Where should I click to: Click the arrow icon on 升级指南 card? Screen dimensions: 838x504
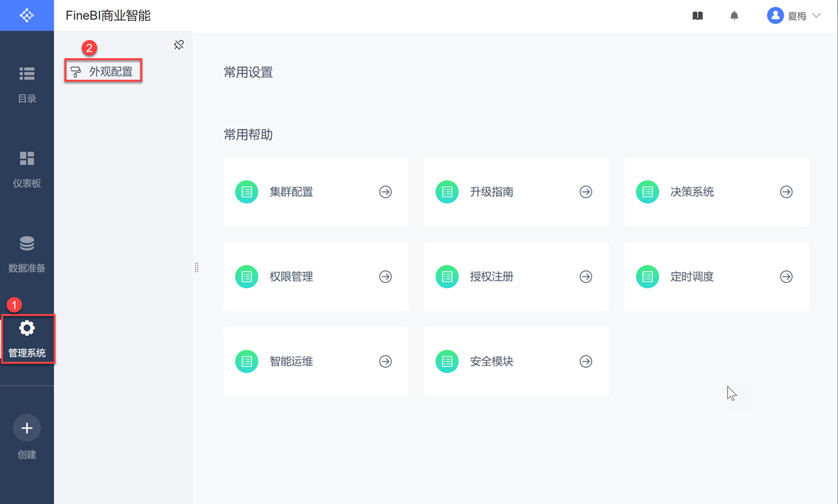[586, 192]
